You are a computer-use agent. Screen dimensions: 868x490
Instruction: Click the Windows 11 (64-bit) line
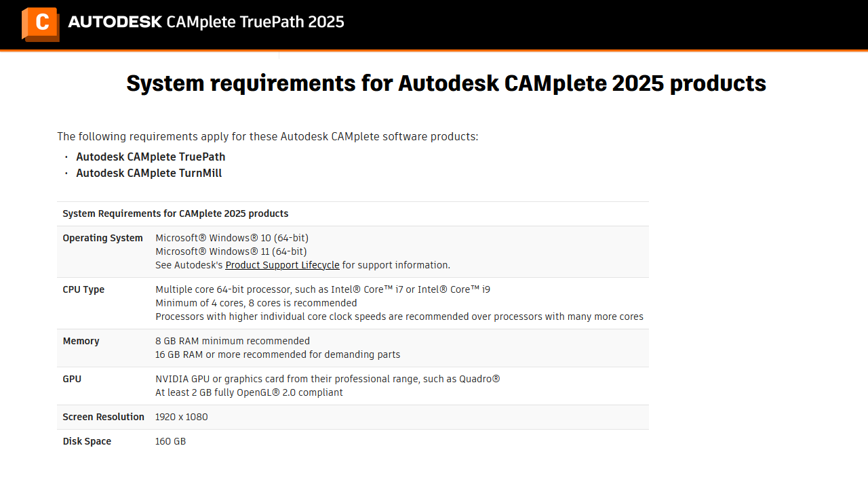point(231,251)
